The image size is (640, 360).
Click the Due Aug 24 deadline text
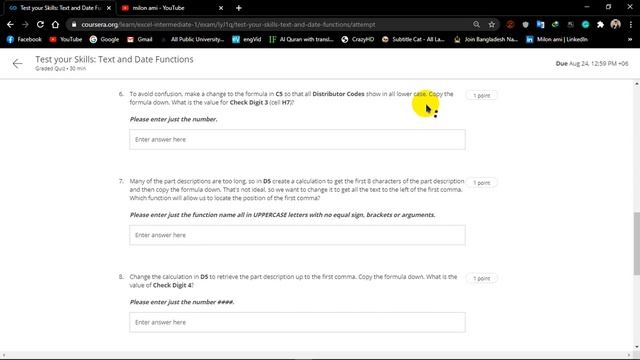click(592, 64)
